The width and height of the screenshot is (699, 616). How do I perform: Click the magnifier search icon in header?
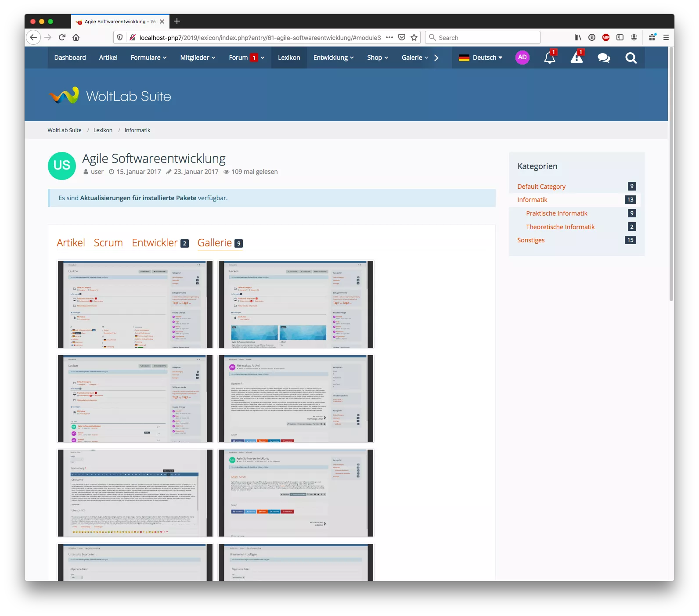coord(631,58)
